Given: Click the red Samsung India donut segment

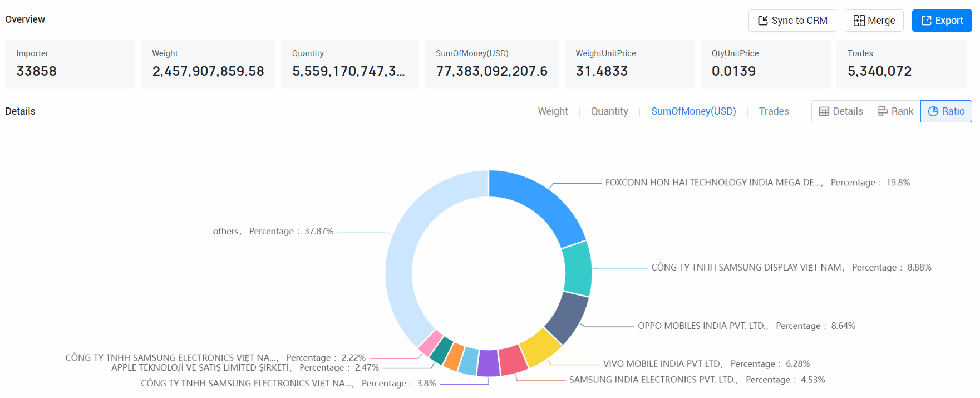Looking at the screenshot, I should coord(513,361).
